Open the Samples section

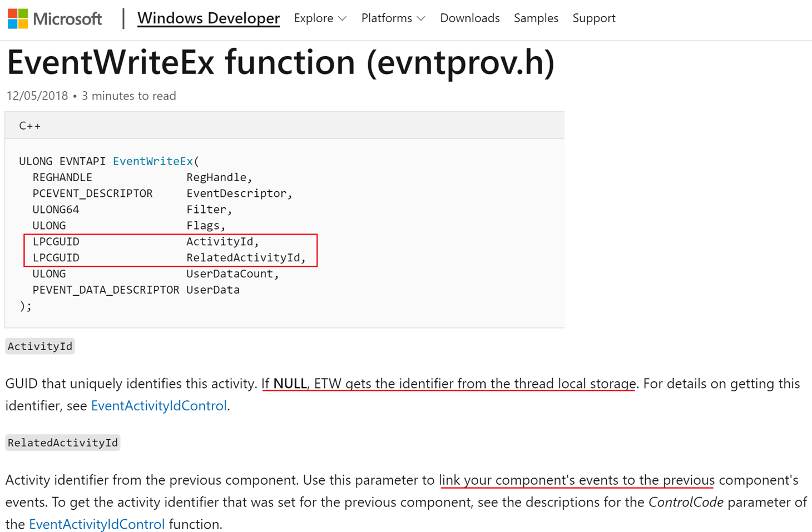click(535, 18)
